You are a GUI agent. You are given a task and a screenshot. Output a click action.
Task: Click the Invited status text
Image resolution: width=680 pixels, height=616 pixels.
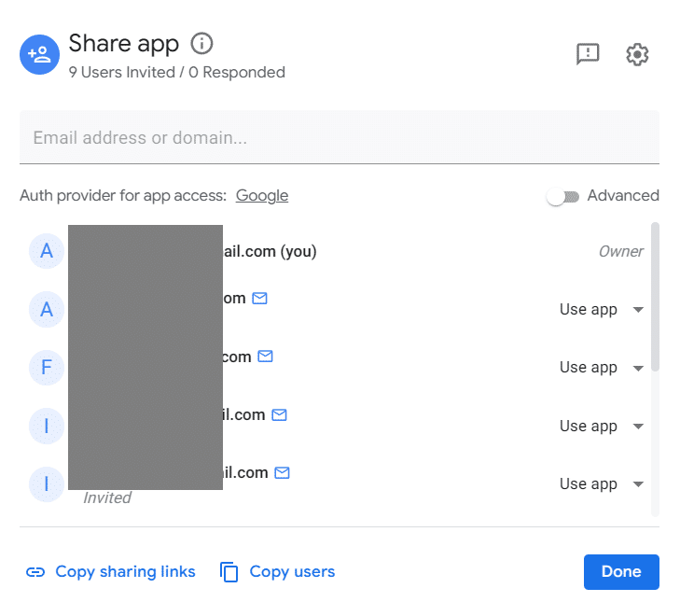pos(107,498)
